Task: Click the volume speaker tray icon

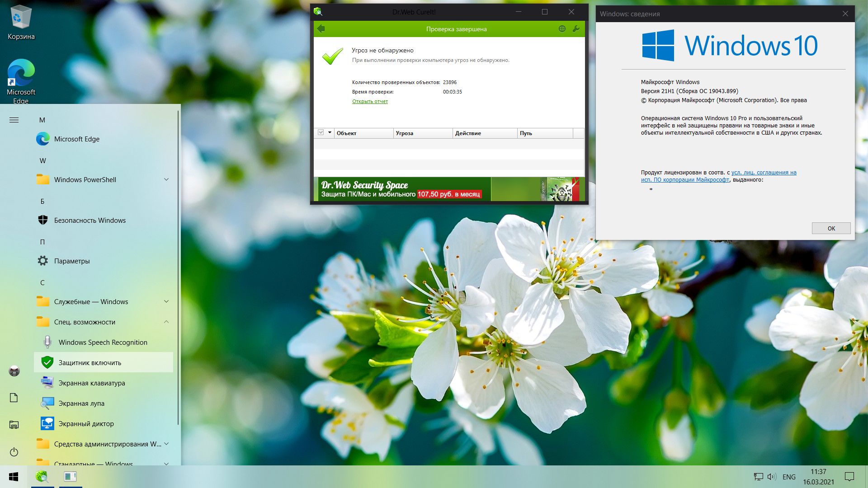Action: point(772,477)
